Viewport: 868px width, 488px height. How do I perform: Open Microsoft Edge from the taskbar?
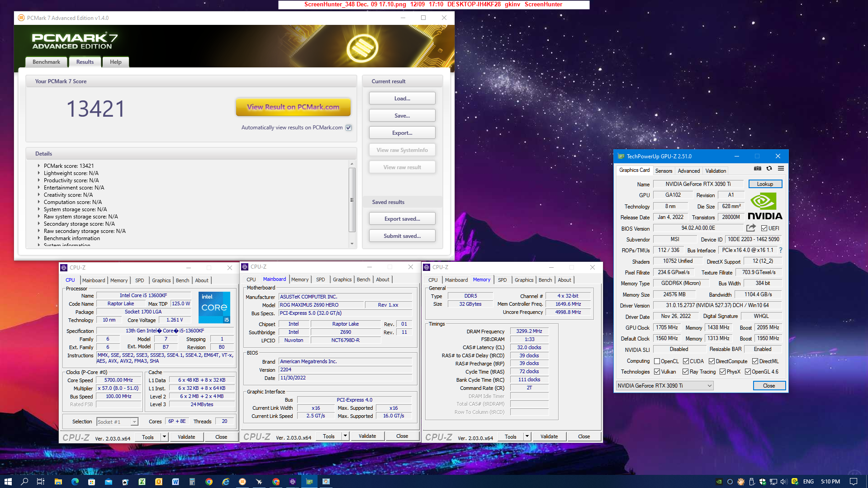(75, 482)
